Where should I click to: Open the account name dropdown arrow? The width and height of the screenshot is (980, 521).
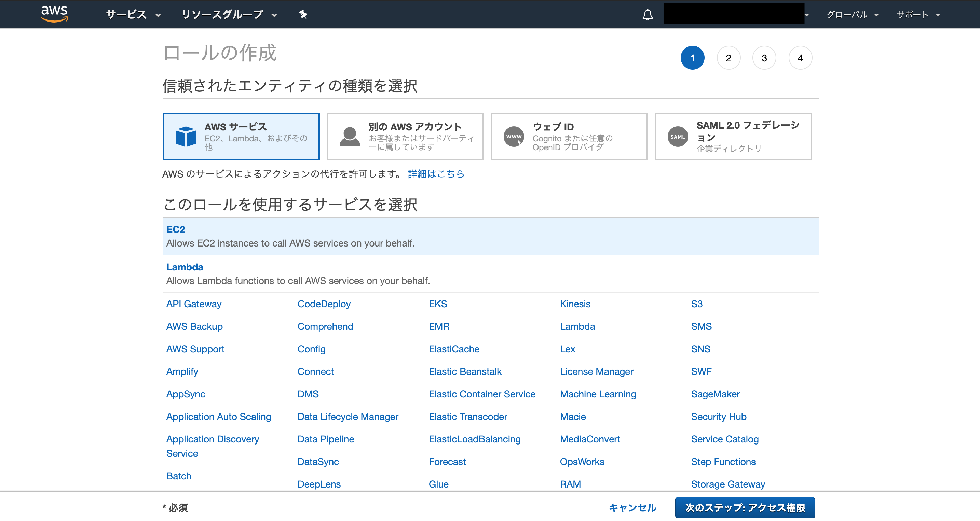807,15
